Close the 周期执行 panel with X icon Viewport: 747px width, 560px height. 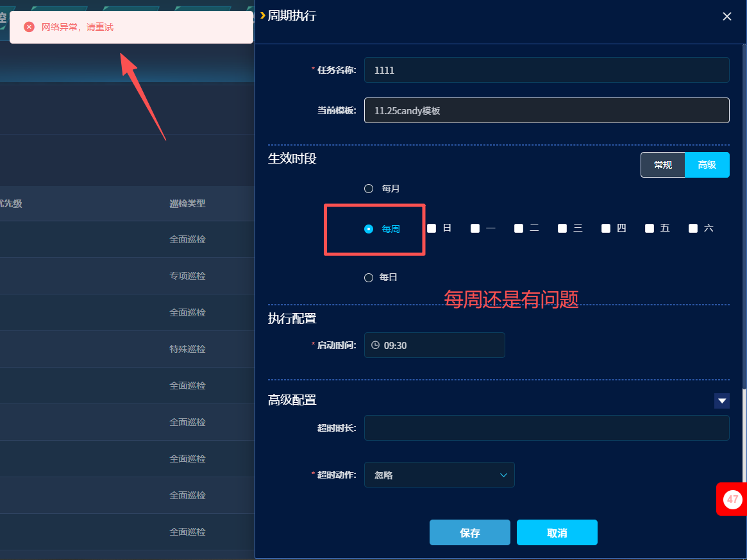[727, 17]
